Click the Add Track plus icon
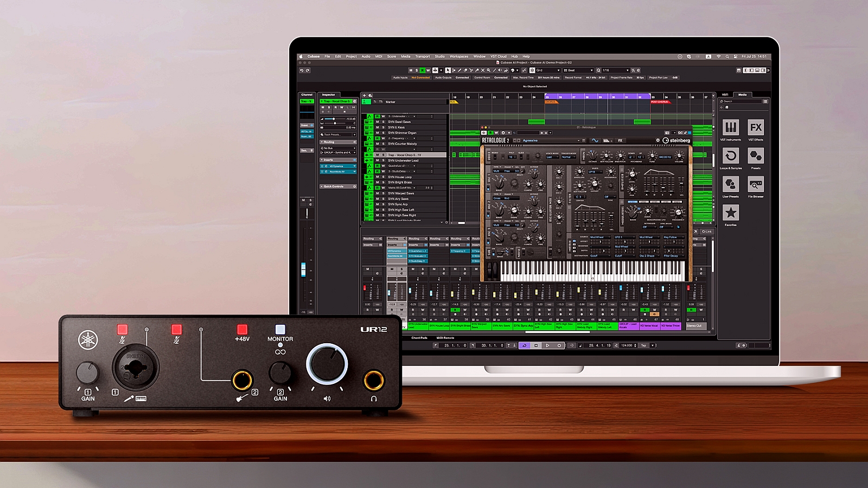868x488 pixels. pyautogui.click(x=365, y=95)
